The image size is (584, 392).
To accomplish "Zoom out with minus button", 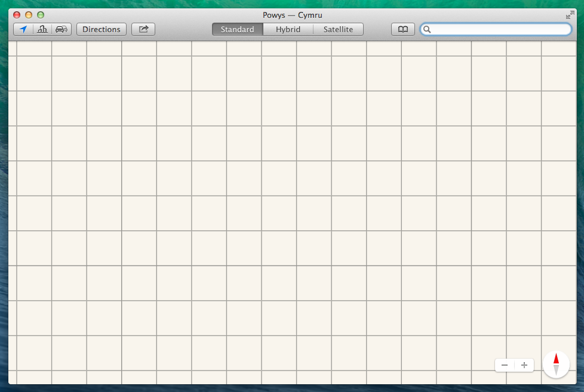I will click(x=505, y=365).
